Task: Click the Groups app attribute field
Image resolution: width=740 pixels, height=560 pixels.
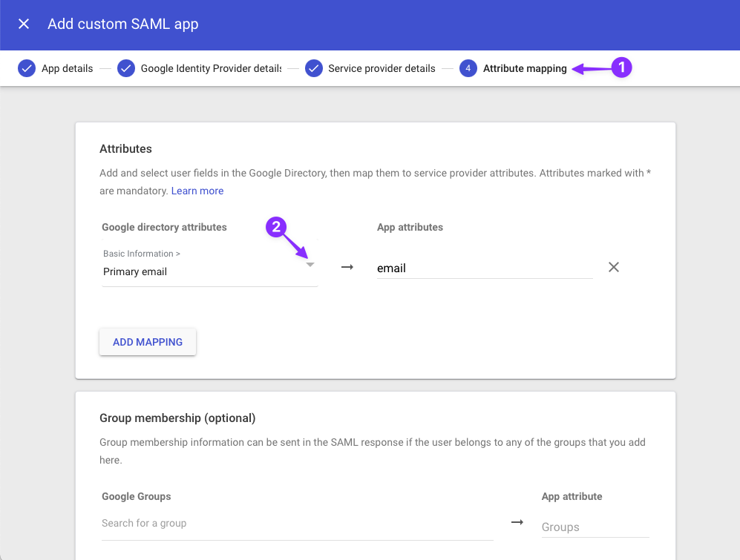Action: (x=594, y=527)
